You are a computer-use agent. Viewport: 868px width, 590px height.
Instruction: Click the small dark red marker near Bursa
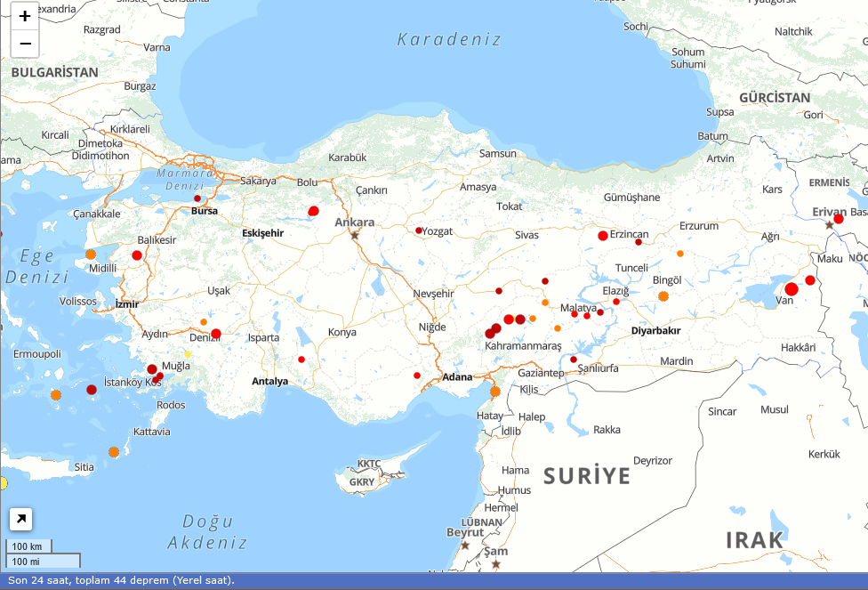pyautogui.click(x=197, y=198)
